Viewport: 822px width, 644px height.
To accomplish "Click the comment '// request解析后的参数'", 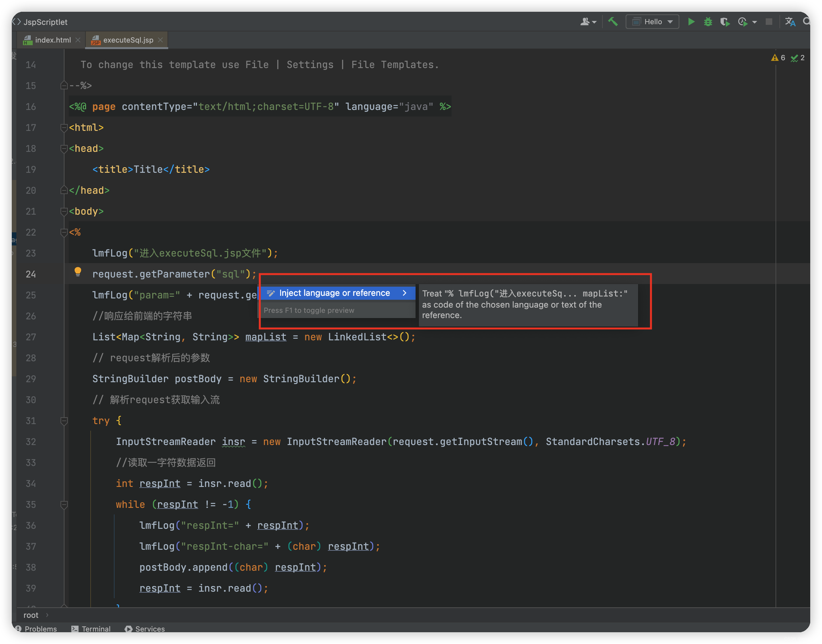I will coord(151,358).
